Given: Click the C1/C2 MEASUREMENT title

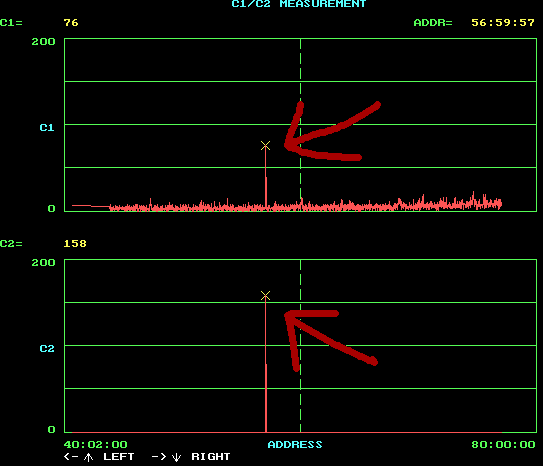Looking at the screenshot, I should click(299, 4).
